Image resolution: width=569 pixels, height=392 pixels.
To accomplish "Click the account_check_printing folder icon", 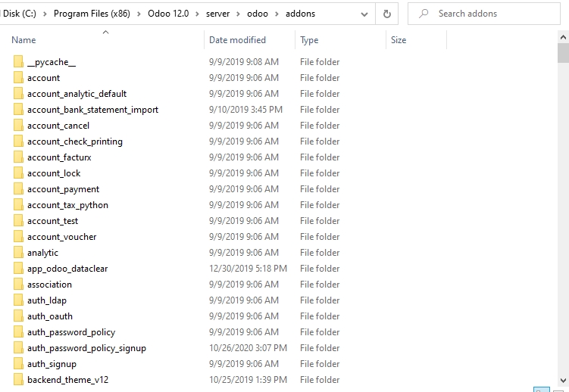I will [x=18, y=142].
